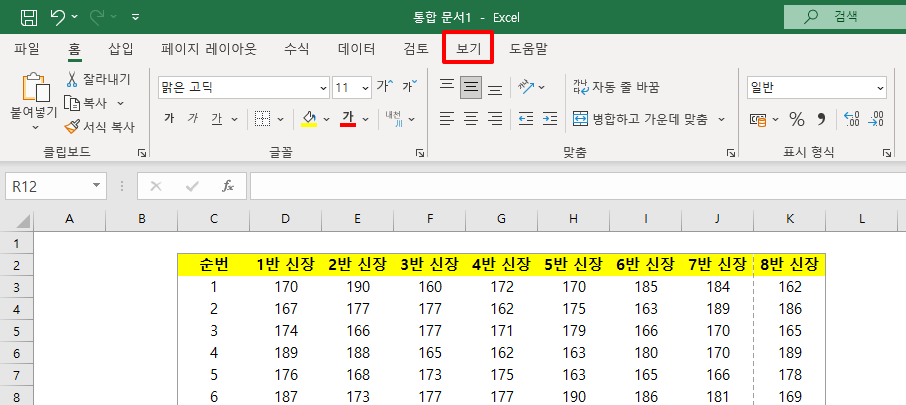The width and height of the screenshot is (906, 405).
Task: Click the Name Box showing R12
Action: point(56,186)
